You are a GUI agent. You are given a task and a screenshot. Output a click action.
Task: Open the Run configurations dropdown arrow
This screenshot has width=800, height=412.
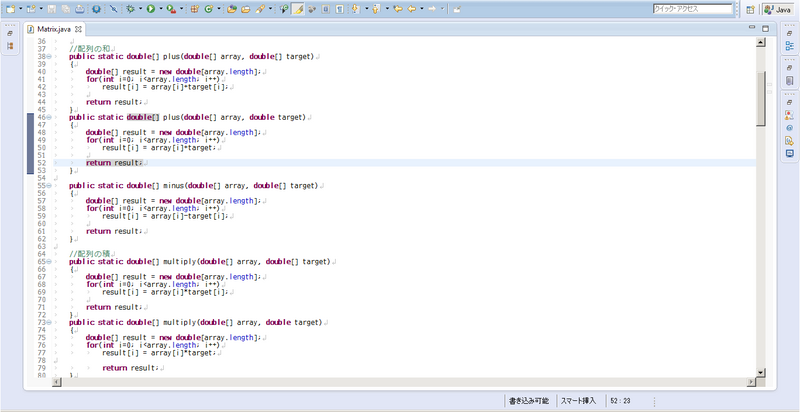pos(161,9)
